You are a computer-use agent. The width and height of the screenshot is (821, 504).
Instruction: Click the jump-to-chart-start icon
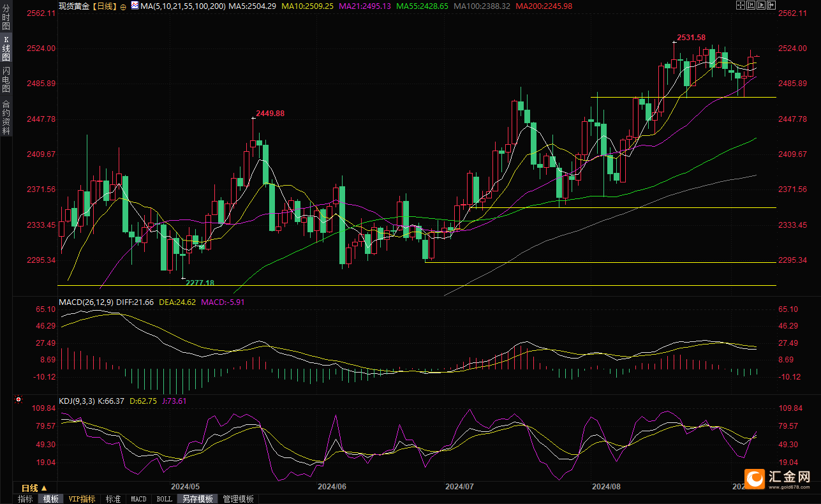coord(751,5)
